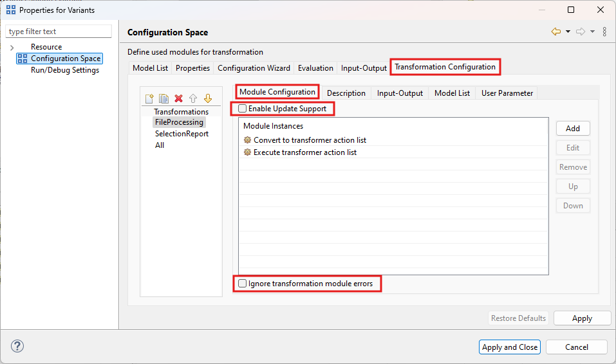
Task: Open the User Parameter tab
Action: pyautogui.click(x=507, y=93)
